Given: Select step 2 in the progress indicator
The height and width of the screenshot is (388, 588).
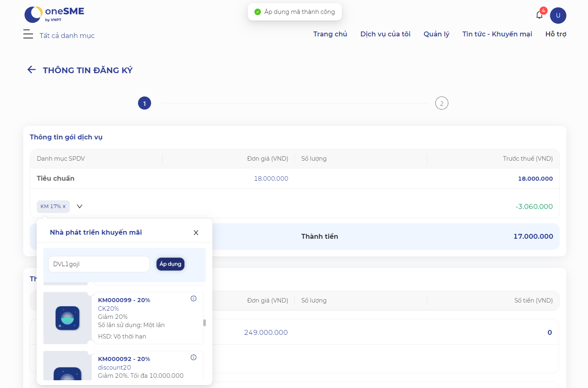Looking at the screenshot, I should click(x=442, y=103).
